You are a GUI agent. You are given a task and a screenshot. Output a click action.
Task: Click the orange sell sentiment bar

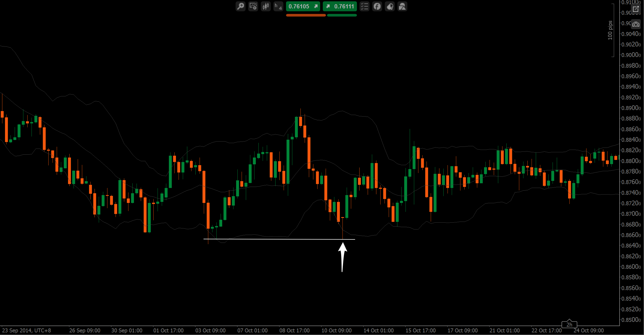coord(306,15)
